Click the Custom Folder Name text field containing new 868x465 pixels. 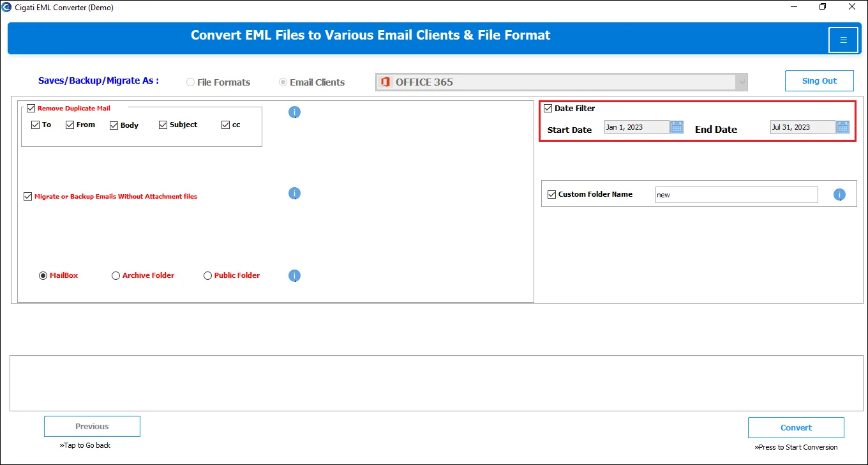(737, 195)
